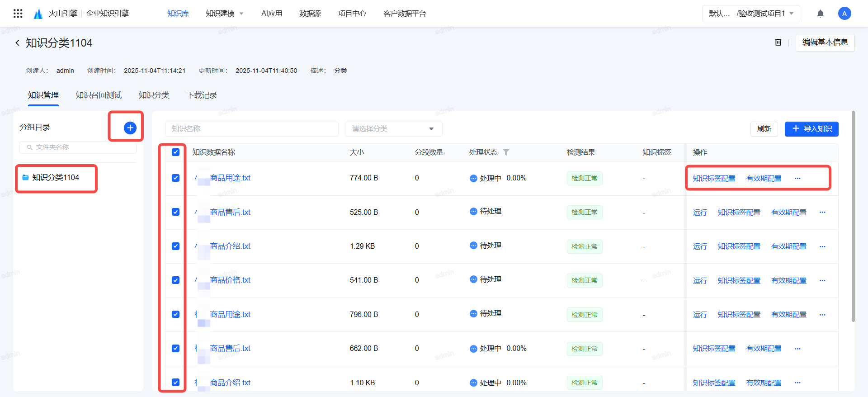Click the 导入知识 button
The image size is (868, 397).
click(811, 129)
